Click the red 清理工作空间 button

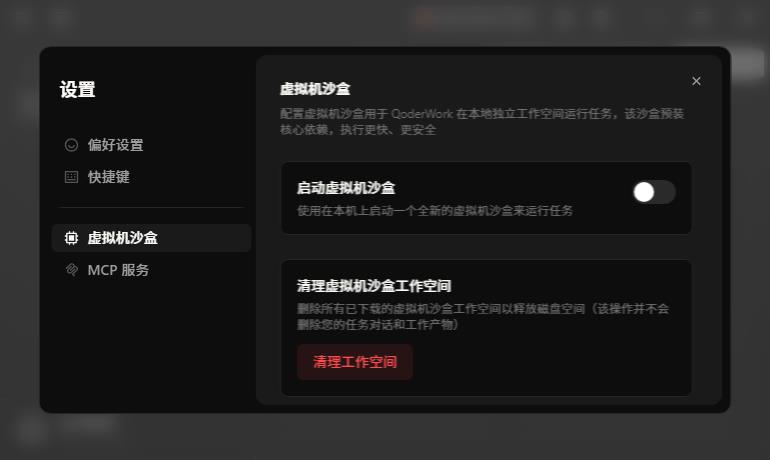pos(355,362)
